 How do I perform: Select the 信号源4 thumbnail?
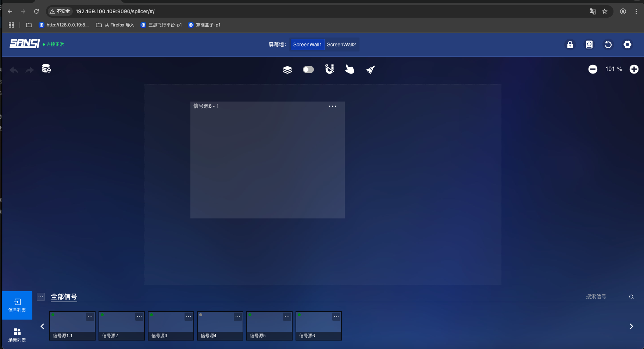click(x=220, y=326)
